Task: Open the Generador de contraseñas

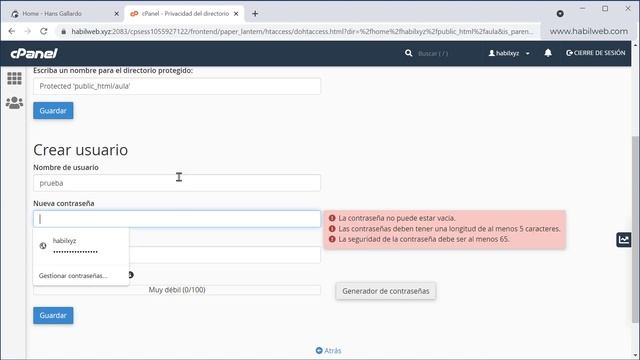Action: [x=386, y=291]
